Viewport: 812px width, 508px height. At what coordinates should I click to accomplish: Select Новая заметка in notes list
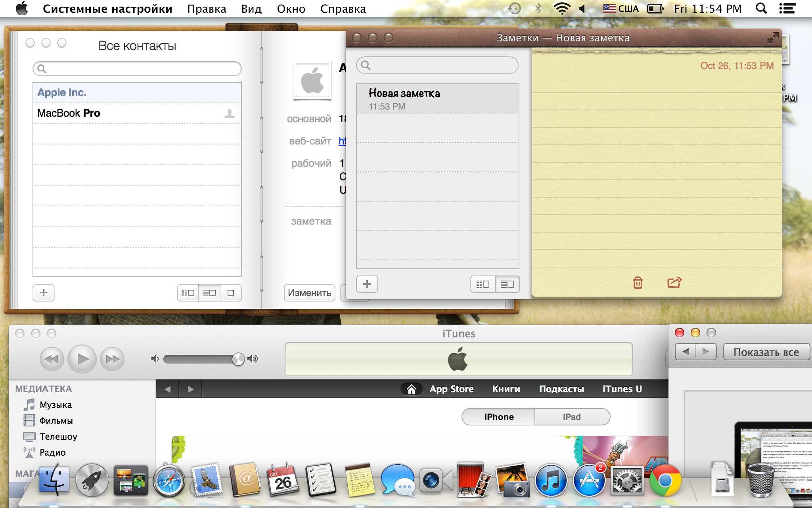tap(438, 98)
